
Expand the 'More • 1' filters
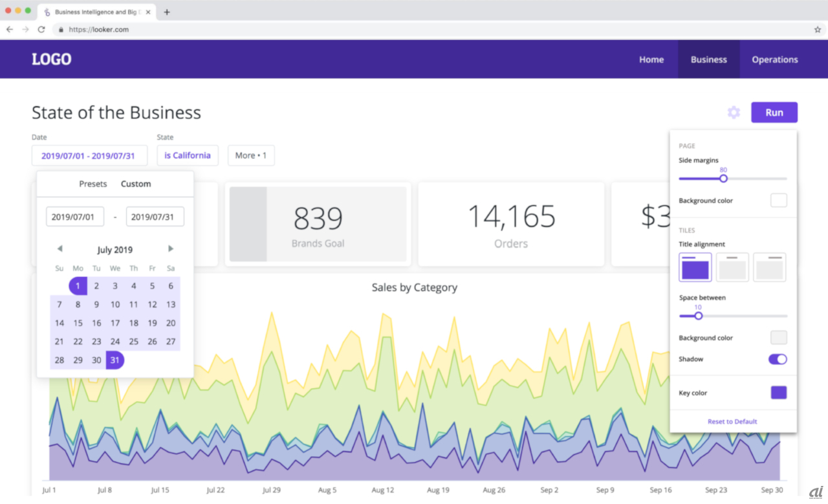(x=251, y=155)
